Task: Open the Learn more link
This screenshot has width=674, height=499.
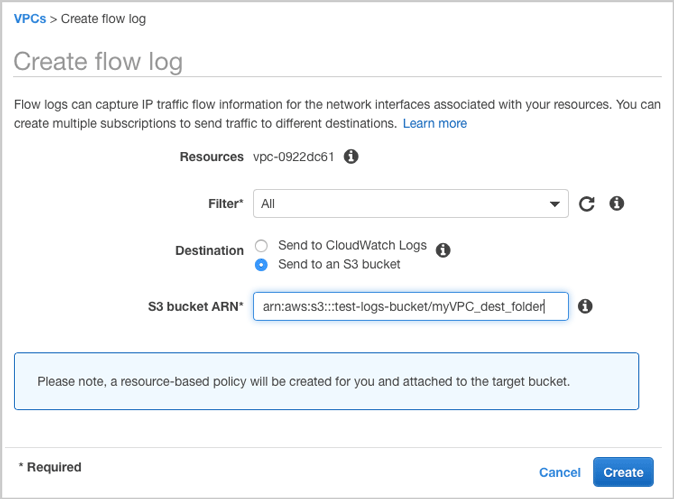Action: 435,124
